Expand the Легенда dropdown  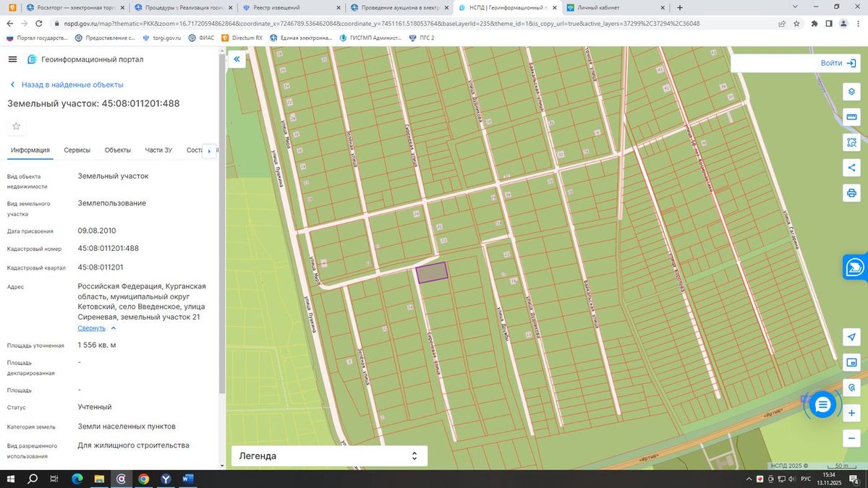[329, 456]
